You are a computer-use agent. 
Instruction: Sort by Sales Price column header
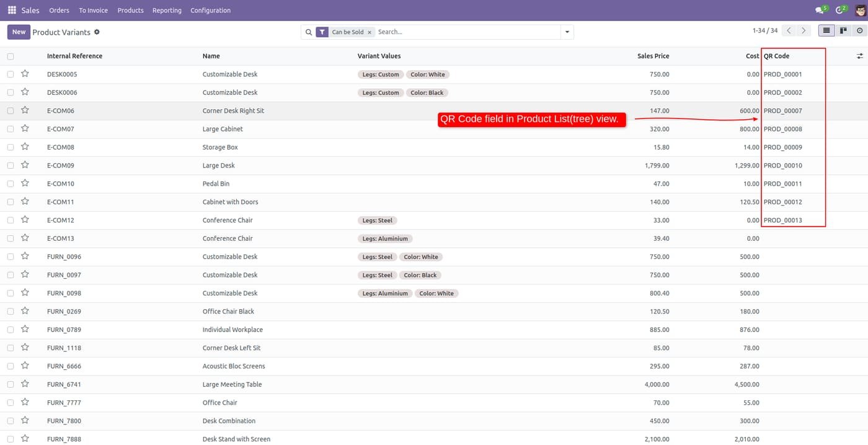pyautogui.click(x=653, y=56)
